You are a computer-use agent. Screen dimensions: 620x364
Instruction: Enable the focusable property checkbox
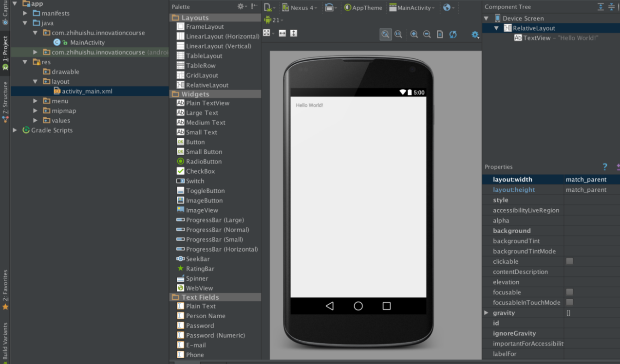point(569,292)
